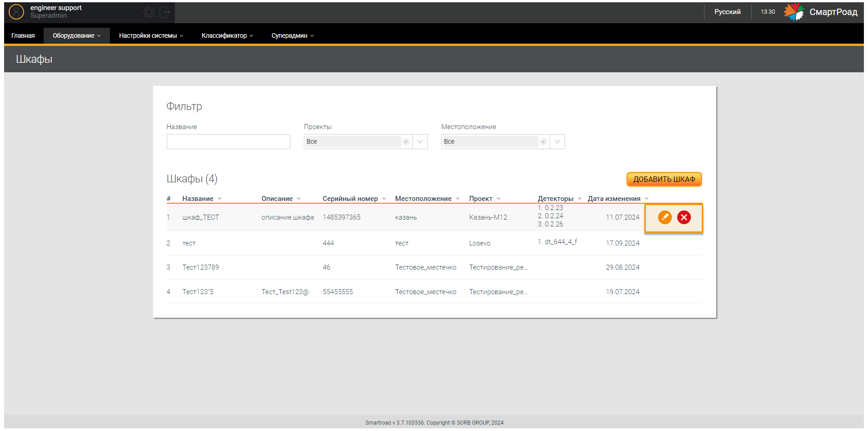868x431 pixels.
Task: Expand the Местоположение dropdown arrow
Action: [x=557, y=142]
